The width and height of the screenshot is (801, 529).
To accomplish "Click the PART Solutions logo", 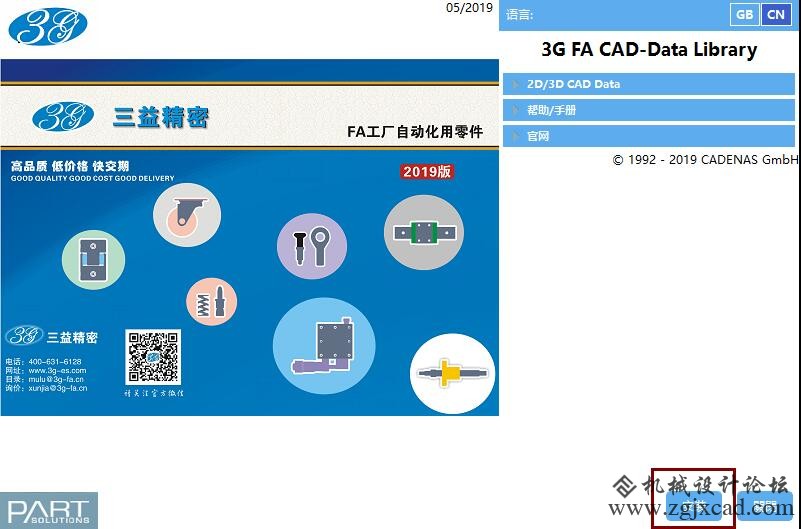I will click(49, 510).
